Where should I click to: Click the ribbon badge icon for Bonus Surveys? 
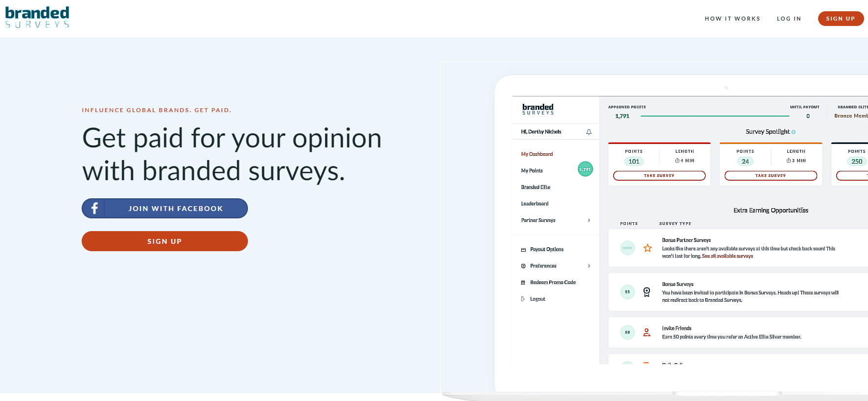[x=646, y=292]
